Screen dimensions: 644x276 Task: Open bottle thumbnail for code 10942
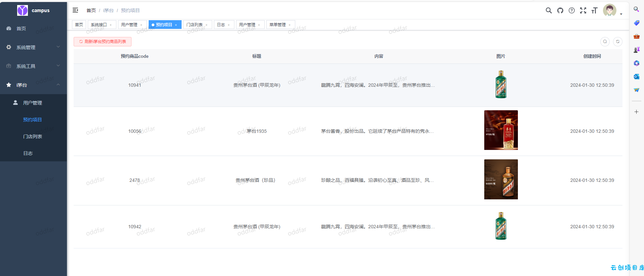pos(501,226)
